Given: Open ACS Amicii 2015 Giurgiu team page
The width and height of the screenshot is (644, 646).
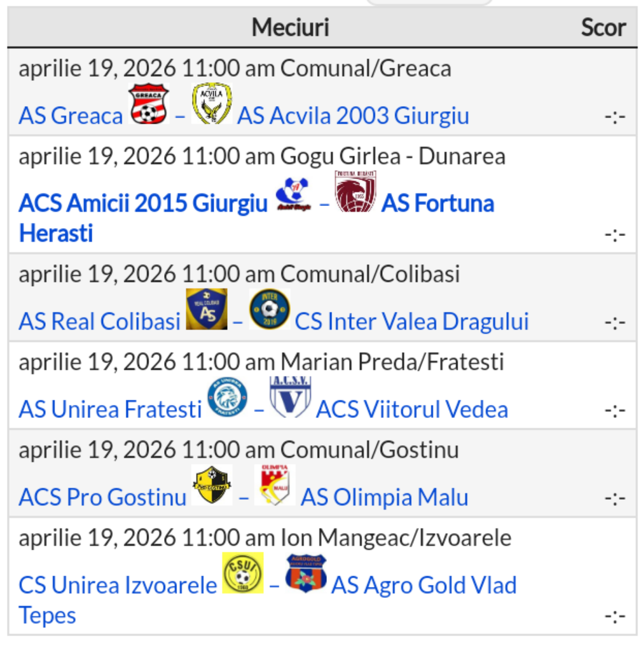Looking at the screenshot, I should 143,203.
